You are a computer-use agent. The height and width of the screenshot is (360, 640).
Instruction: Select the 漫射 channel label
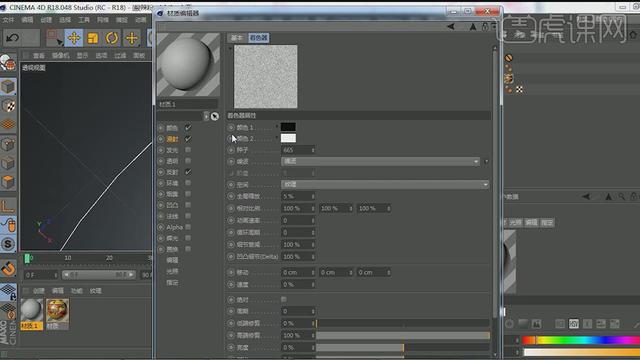172,139
